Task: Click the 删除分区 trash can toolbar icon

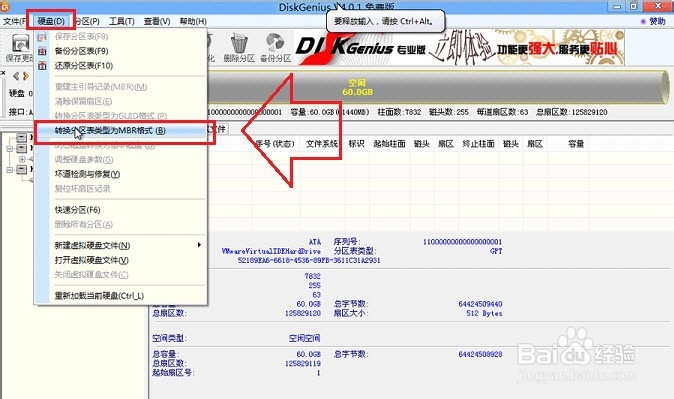Action: (x=239, y=48)
